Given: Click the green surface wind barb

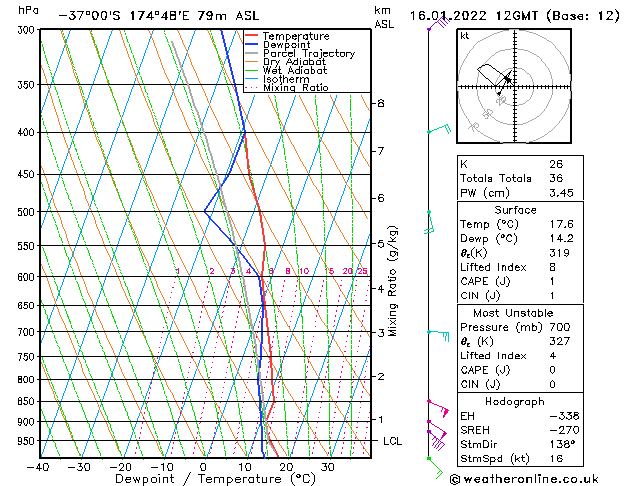Looking at the screenshot, I should [x=435, y=468].
